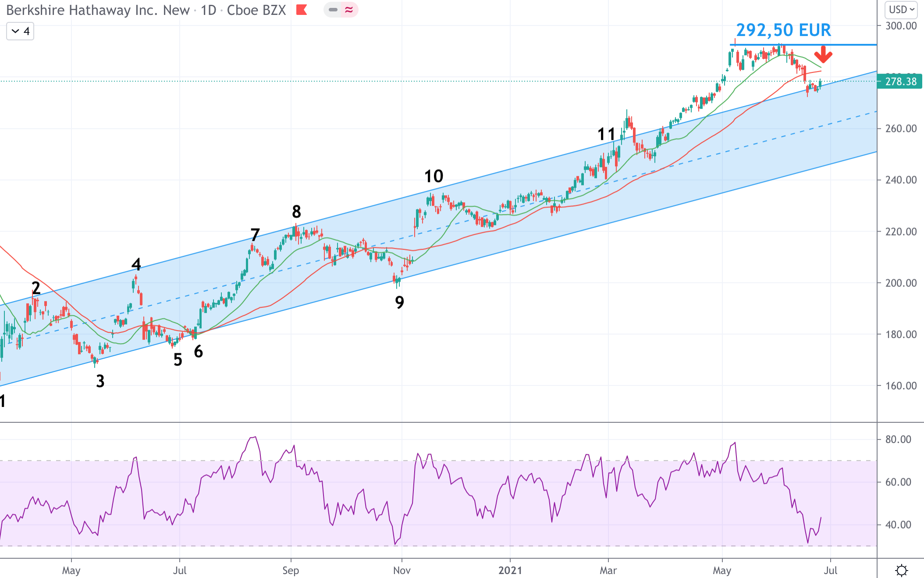Select the chart label number 6

click(199, 351)
